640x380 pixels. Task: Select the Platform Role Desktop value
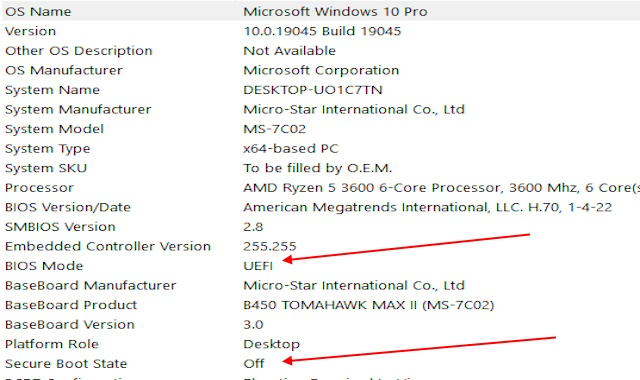(271, 344)
